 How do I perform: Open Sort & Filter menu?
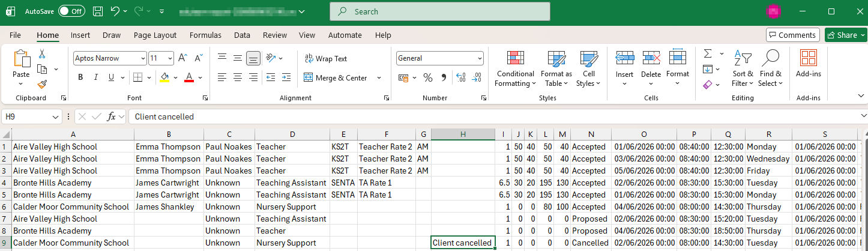coord(743,69)
